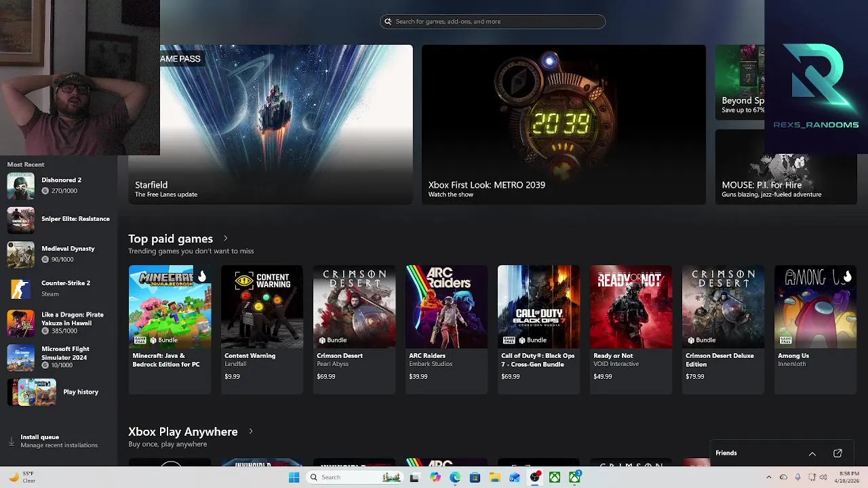This screenshot has height=488, width=868.
Task: Pop out the Friends panel into a window
Action: click(837, 453)
